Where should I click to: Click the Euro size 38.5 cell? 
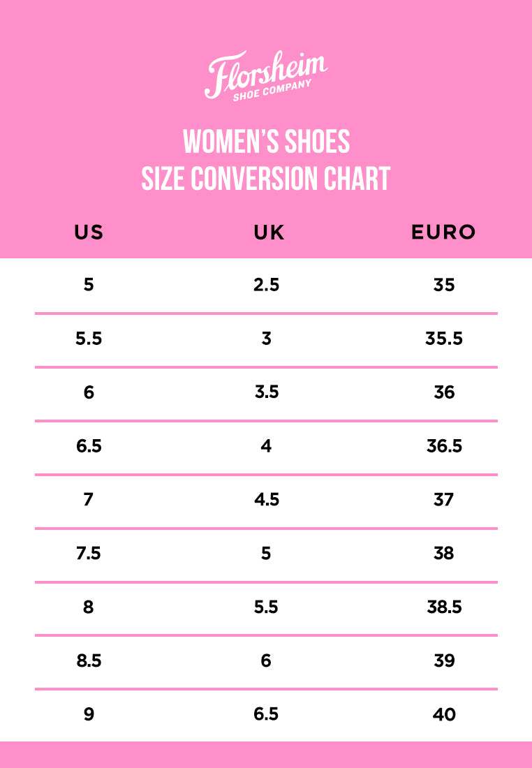444,607
